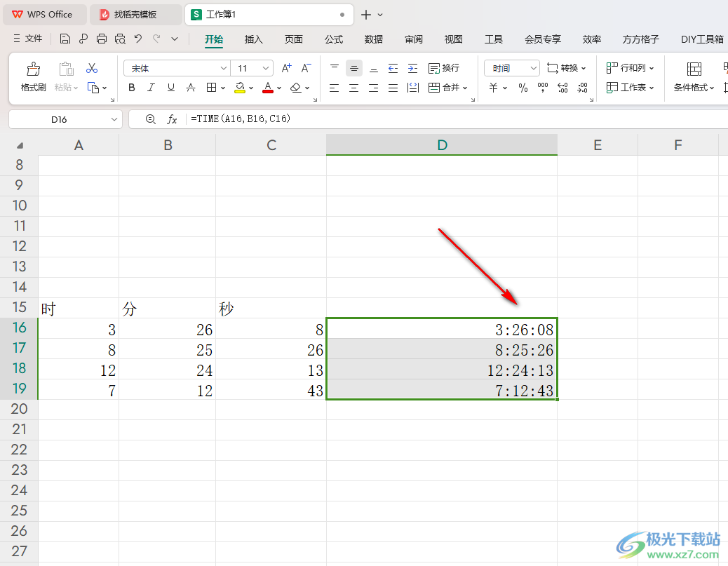Viewport: 728px width, 566px height.
Task: Click the Print icon in the quick toolbar
Action: 102,39
